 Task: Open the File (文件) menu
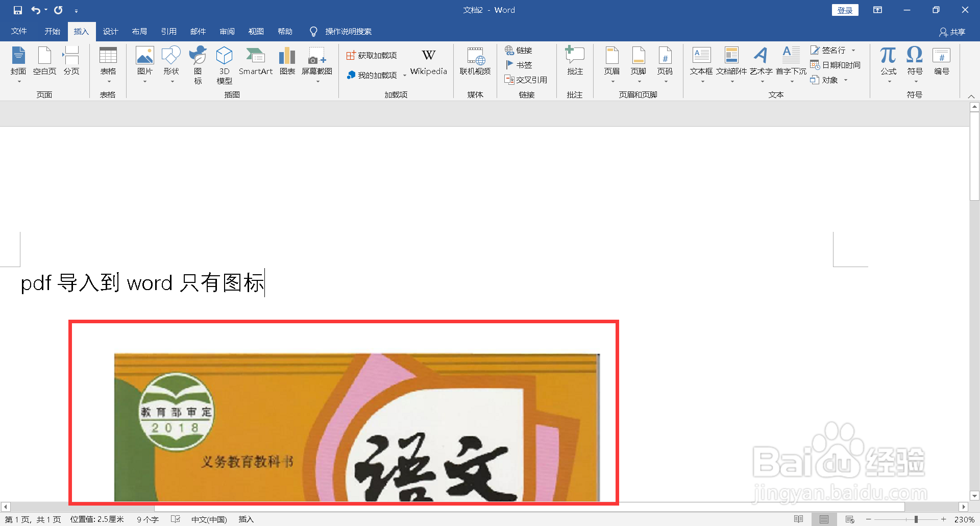click(x=19, y=31)
